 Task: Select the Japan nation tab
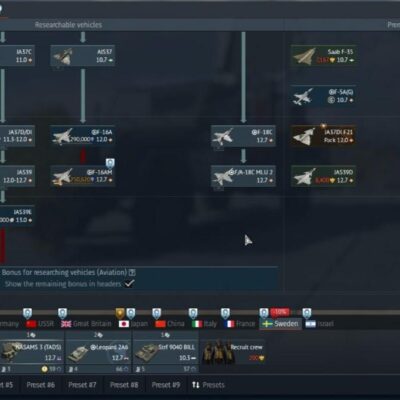tap(133, 324)
